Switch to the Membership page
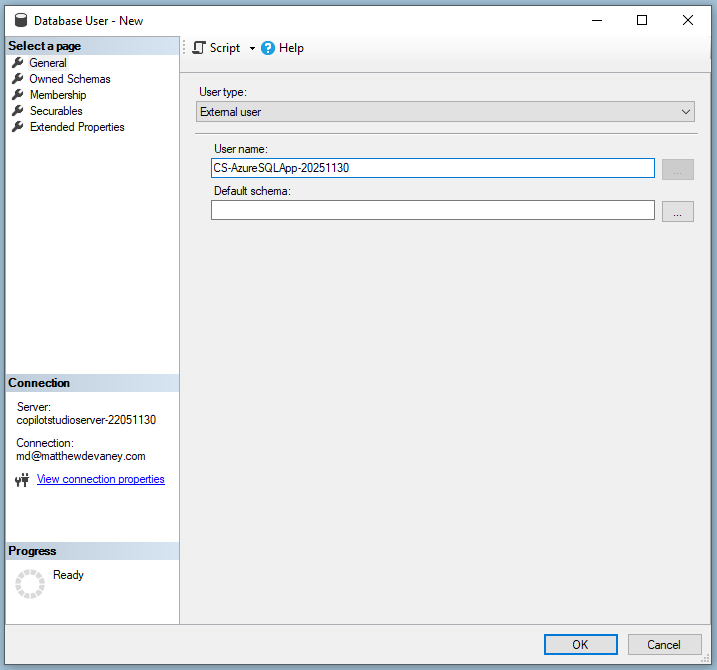Image resolution: width=717 pixels, height=670 pixels. tap(57, 95)
